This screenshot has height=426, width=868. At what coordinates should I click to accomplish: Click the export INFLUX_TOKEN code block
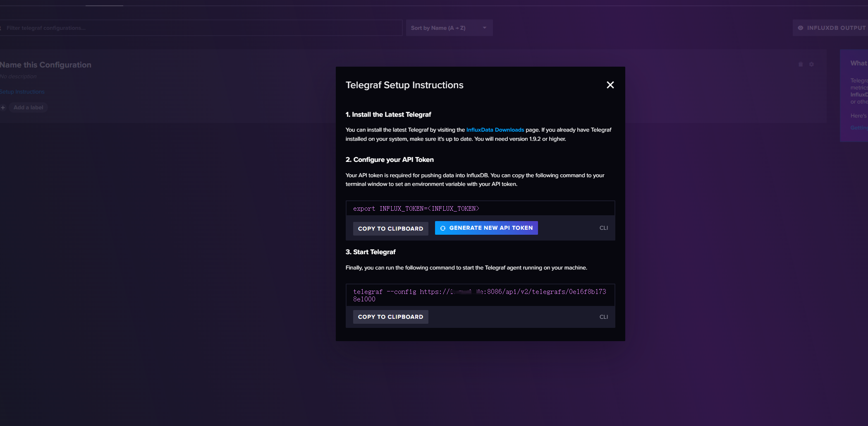[416, 209]
